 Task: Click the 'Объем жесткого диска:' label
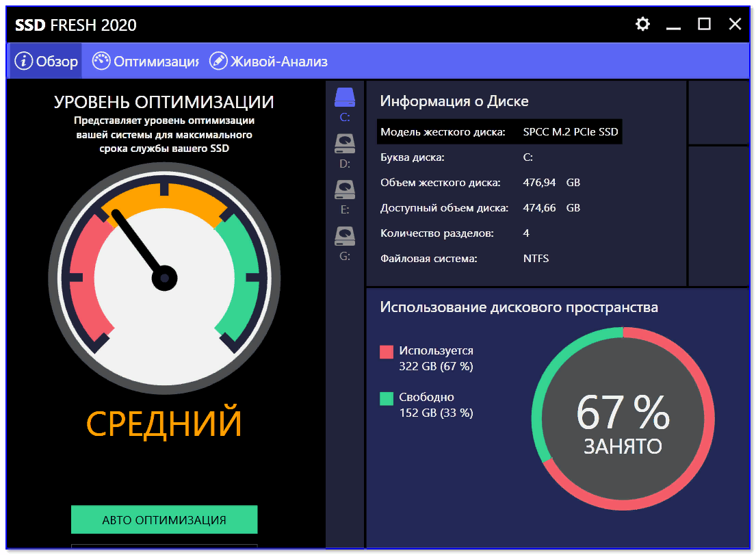pyautogui.click(x=440, y=182)
